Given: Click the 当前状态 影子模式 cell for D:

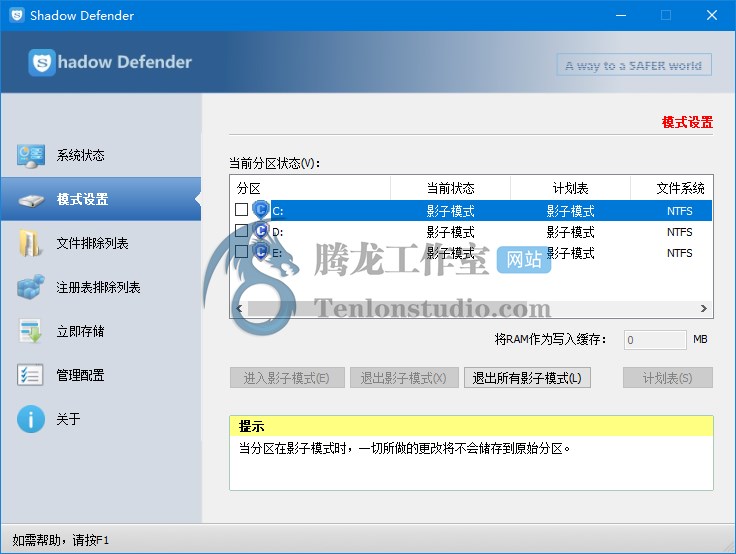Looking at the screenshot, I should tap(451, 232).
